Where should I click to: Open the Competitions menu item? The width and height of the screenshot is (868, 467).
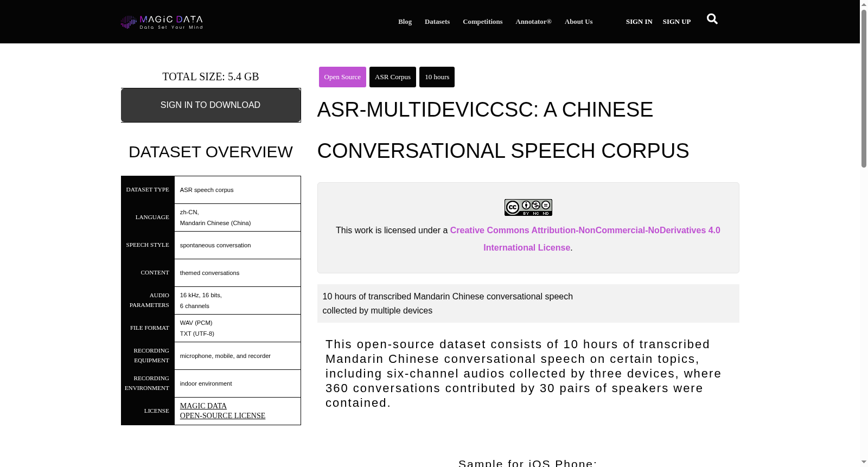click(483, 22)
